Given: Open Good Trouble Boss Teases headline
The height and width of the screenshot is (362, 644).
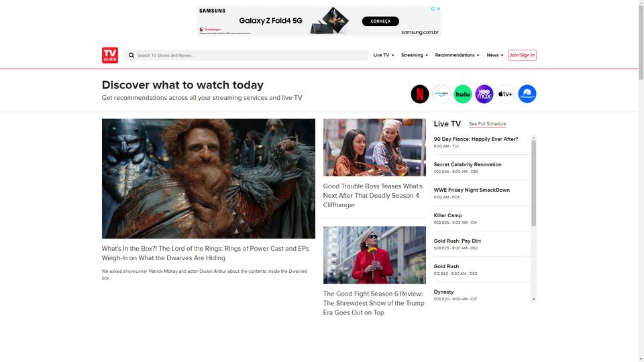Looking at the screenshot, I should pyautogui.click(x=372, y=195).
